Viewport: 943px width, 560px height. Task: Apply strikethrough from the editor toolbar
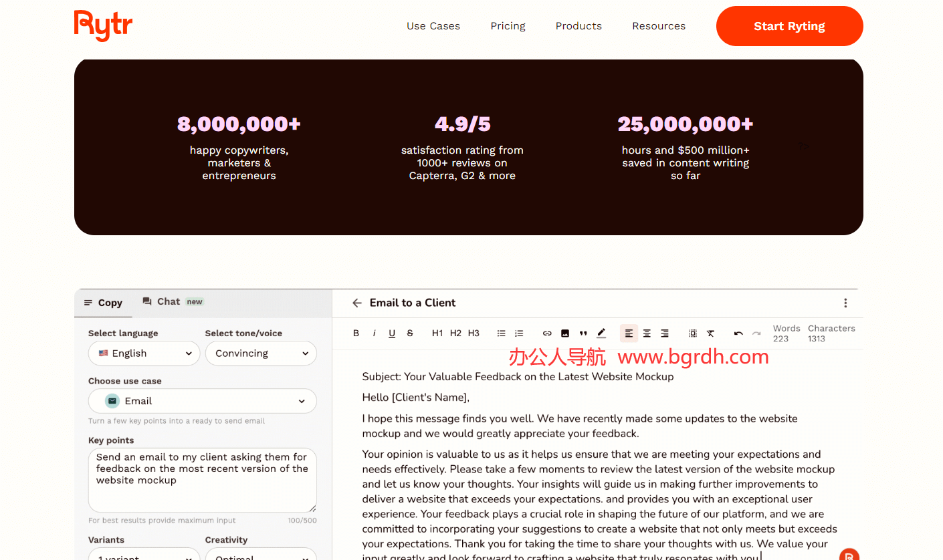pos(410,333)
